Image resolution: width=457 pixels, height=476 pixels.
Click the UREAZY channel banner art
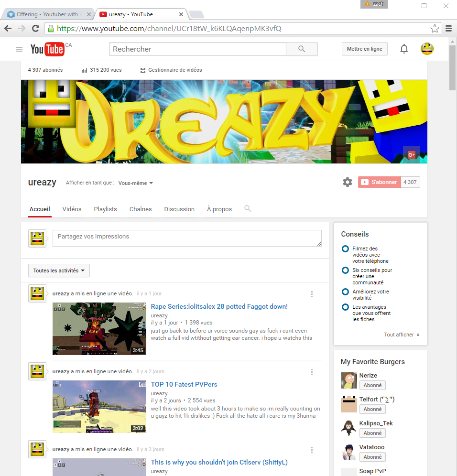224,122
